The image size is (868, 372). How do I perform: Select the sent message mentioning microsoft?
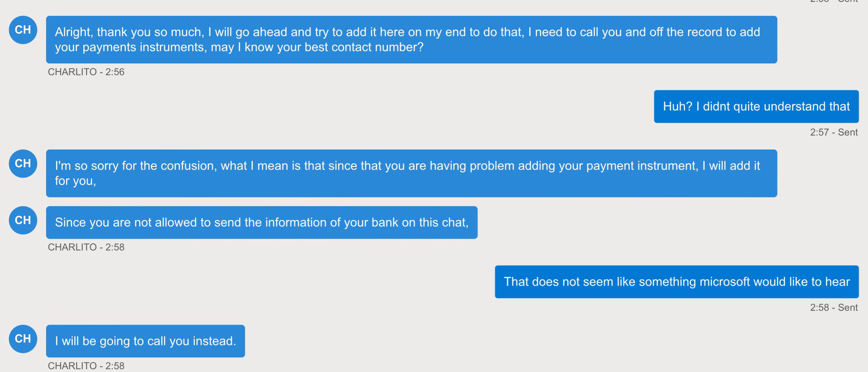[x=677, y=282]
